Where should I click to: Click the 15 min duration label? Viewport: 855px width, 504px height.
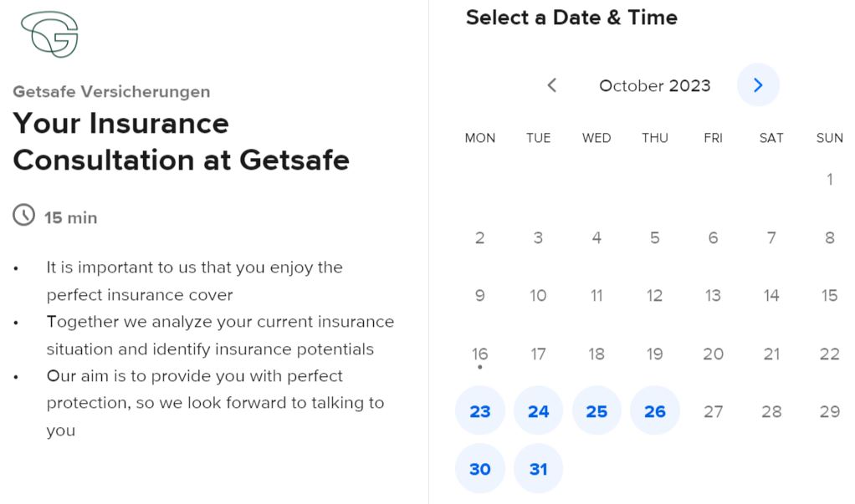click(x=70, y=217)
